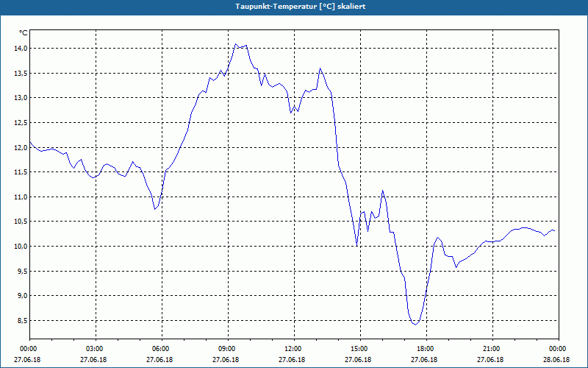
Task: Select the 12,5 y-axis value
Action: point(21,122)
